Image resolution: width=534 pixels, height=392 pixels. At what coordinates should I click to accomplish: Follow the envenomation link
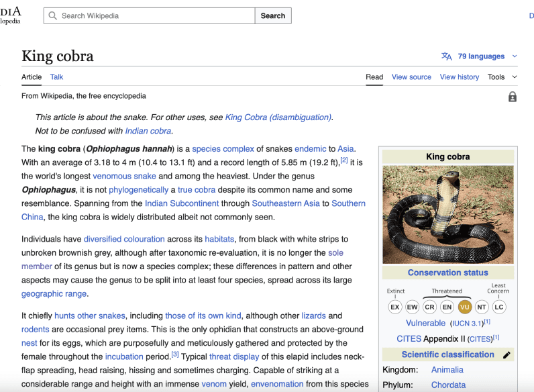click(x=277, y=384)
